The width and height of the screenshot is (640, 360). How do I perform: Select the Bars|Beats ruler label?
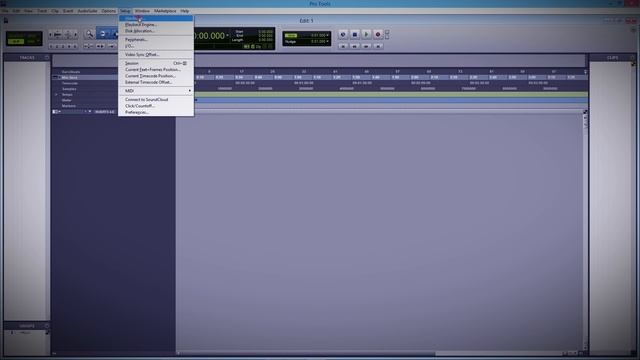71,72
